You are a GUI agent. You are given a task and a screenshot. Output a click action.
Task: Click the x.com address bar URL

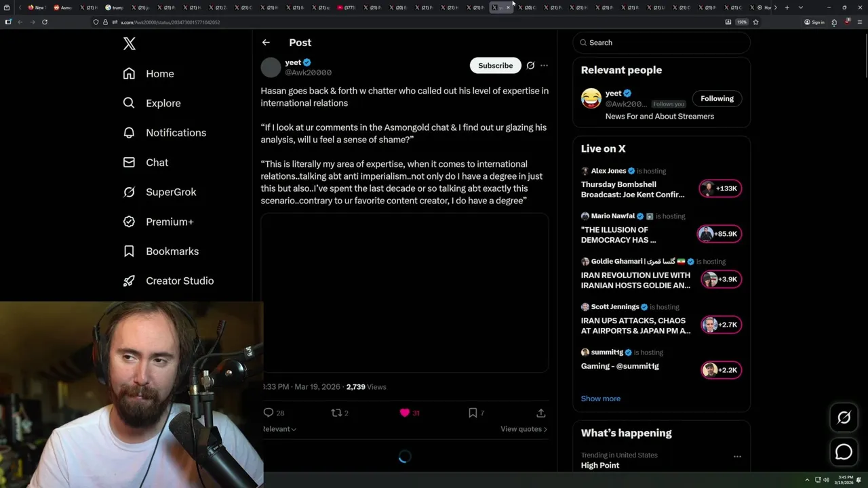[x=170, y=22]
